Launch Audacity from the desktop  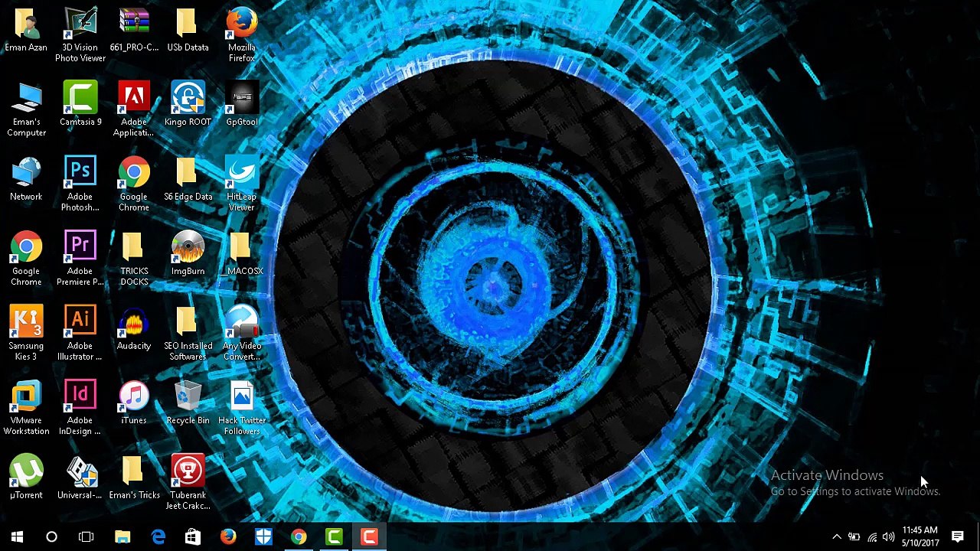point(134,328)
